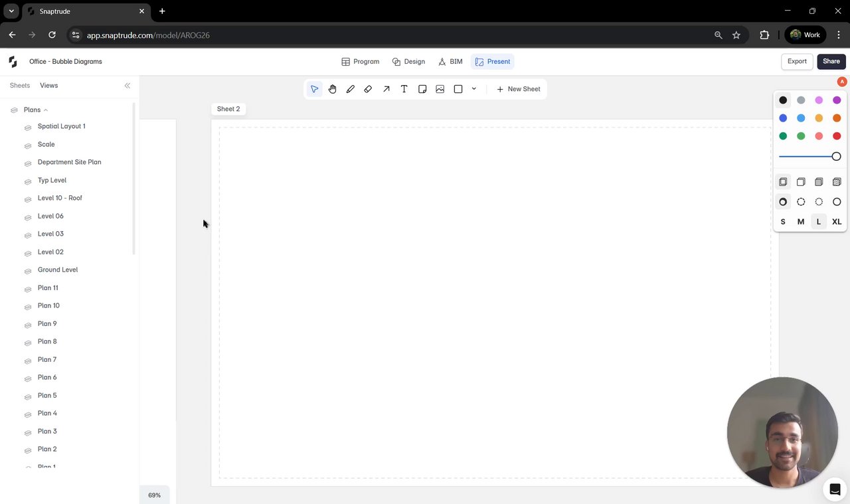Select the pencil draw tool

[351, 89]
